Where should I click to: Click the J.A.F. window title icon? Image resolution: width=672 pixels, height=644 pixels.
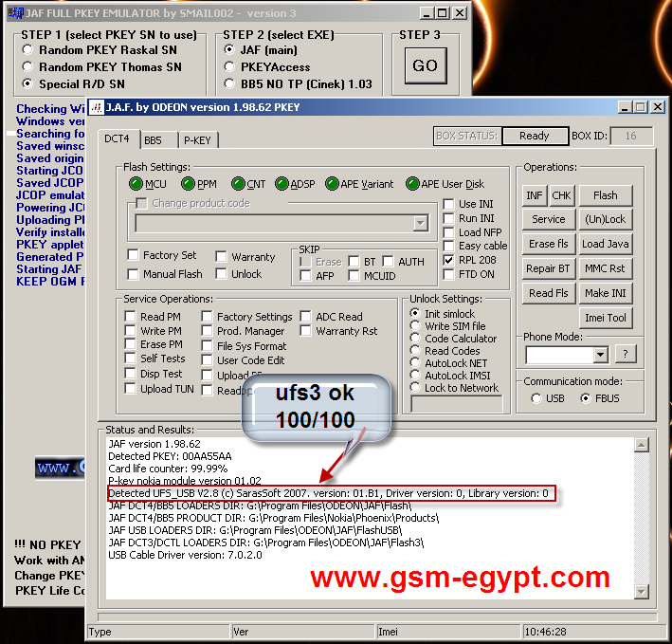coord(98,107)
